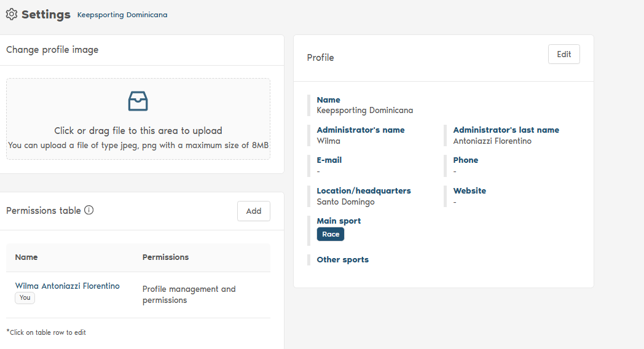The width and height of the screenshot is (644, 349).
Task: Click the 'Click or drag file' upload text
Action: tap(138, 130)
